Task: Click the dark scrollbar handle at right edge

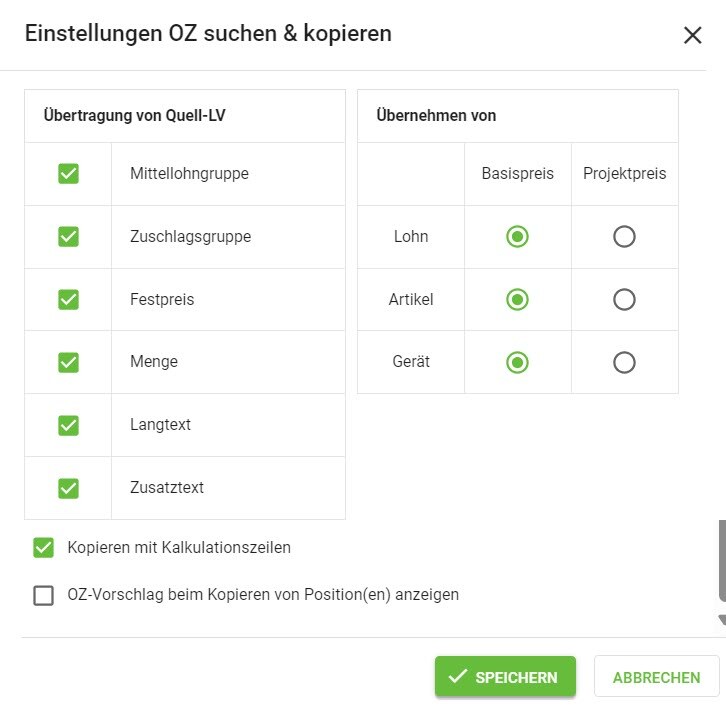Action: (721, 560)
